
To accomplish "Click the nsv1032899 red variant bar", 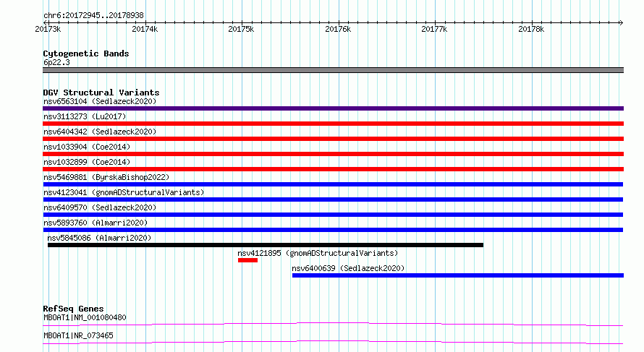I will tap(333, 169).
